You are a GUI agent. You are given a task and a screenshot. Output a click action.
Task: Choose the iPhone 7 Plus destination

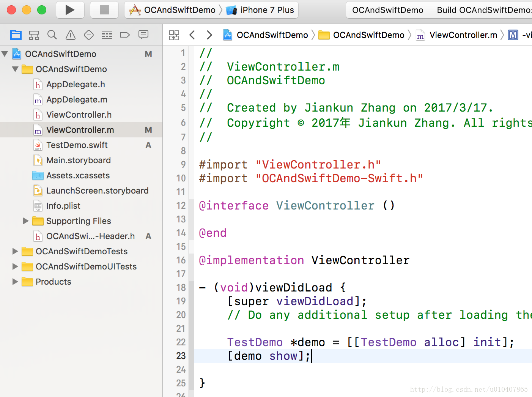click(260, 10)
